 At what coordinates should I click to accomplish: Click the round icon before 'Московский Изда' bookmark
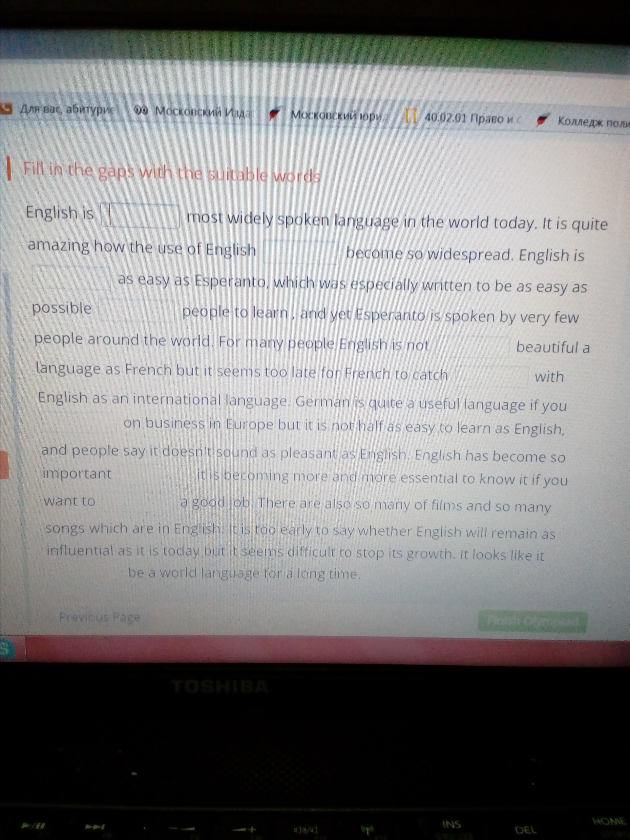click(141, 110)
